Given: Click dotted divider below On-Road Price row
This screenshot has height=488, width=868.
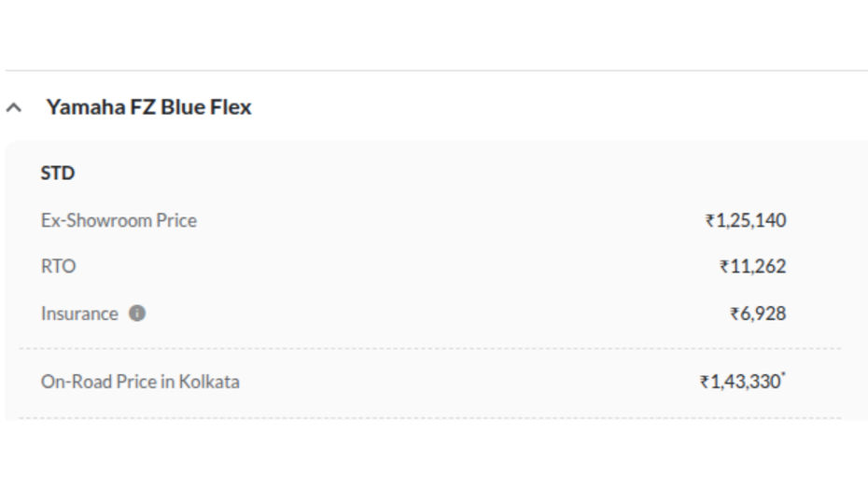Looking at the screenshot, I should pyautogui.click(x=430, y=418).
